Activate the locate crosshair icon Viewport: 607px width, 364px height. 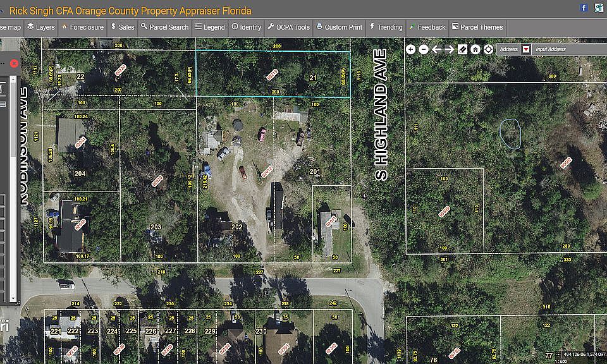point(489,49)
